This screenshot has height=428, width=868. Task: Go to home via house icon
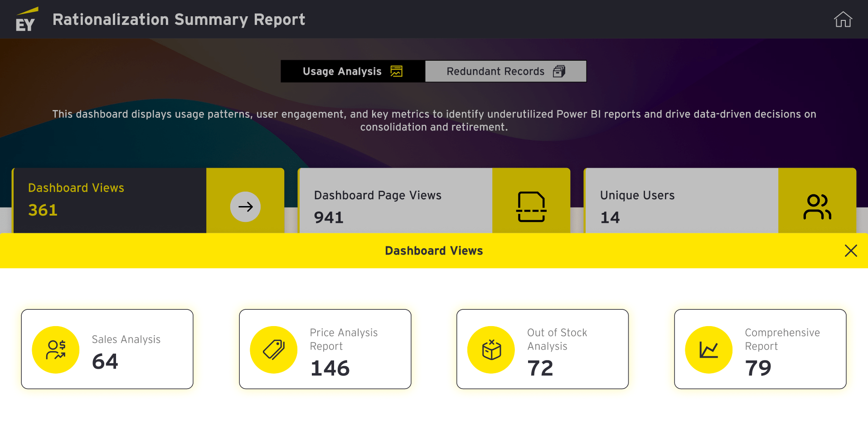click(x=843, y=19)
